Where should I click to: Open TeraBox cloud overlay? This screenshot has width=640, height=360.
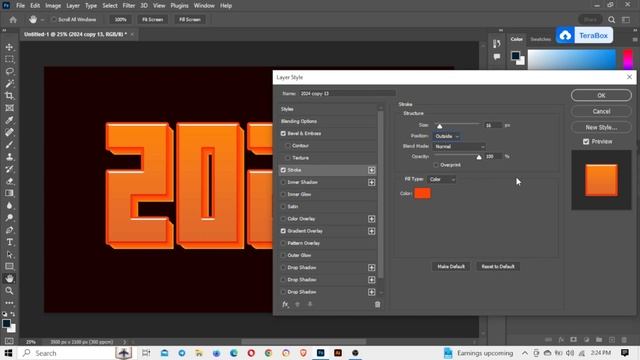pos(584,36)
